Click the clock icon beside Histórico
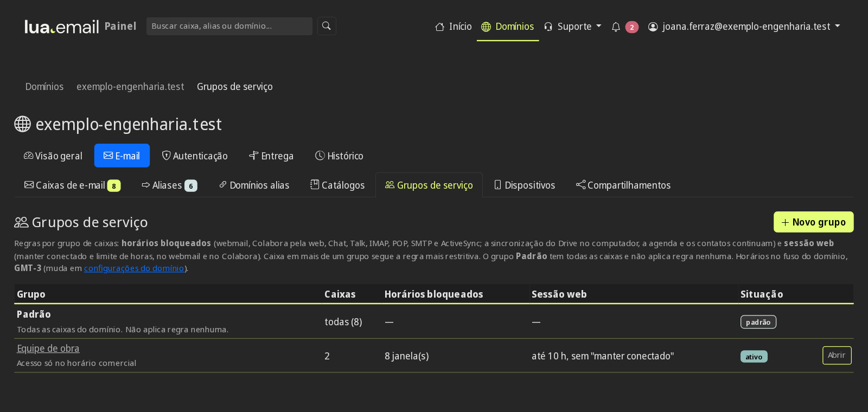 [x=320, y=156]
